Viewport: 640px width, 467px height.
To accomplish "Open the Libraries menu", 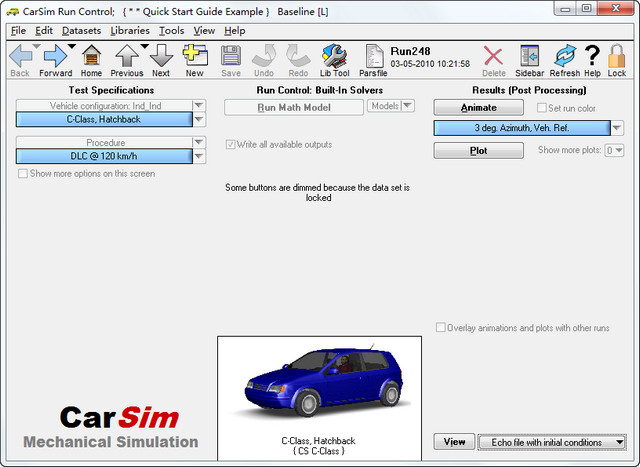I will [130, 31].
